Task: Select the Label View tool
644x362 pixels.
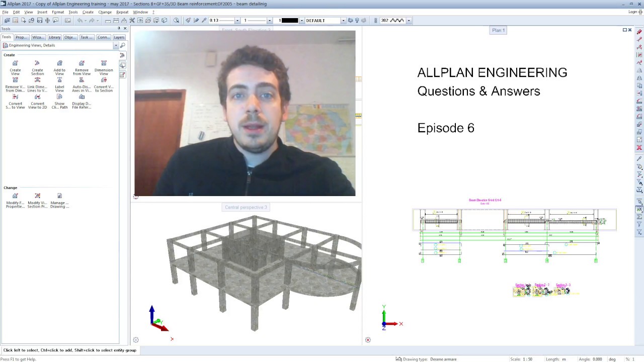Action: coord(59,85)
